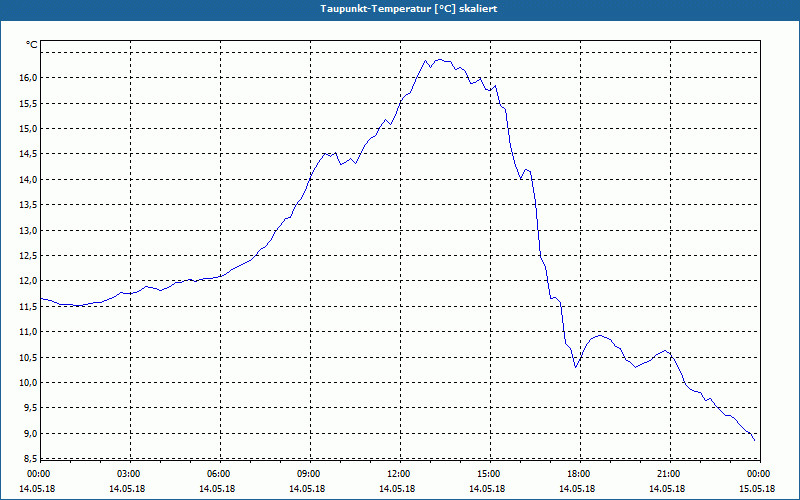
Task: Click the 10,0 y-axis label
Action: pos(29,383)
